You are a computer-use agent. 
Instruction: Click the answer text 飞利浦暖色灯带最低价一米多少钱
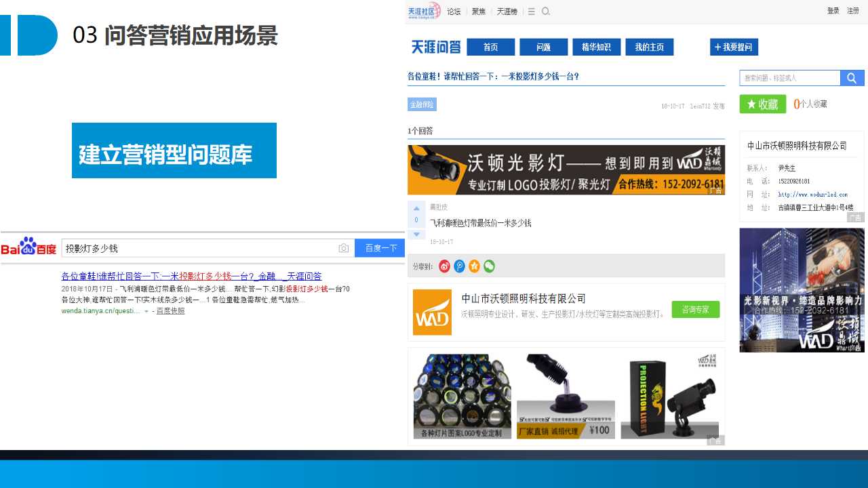coord(481,223)
